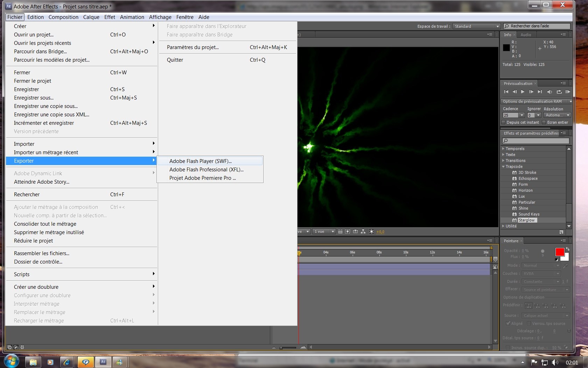The image size is (588, 368).
Task: Open Info panel options menu icon
Action: (563, 34)
